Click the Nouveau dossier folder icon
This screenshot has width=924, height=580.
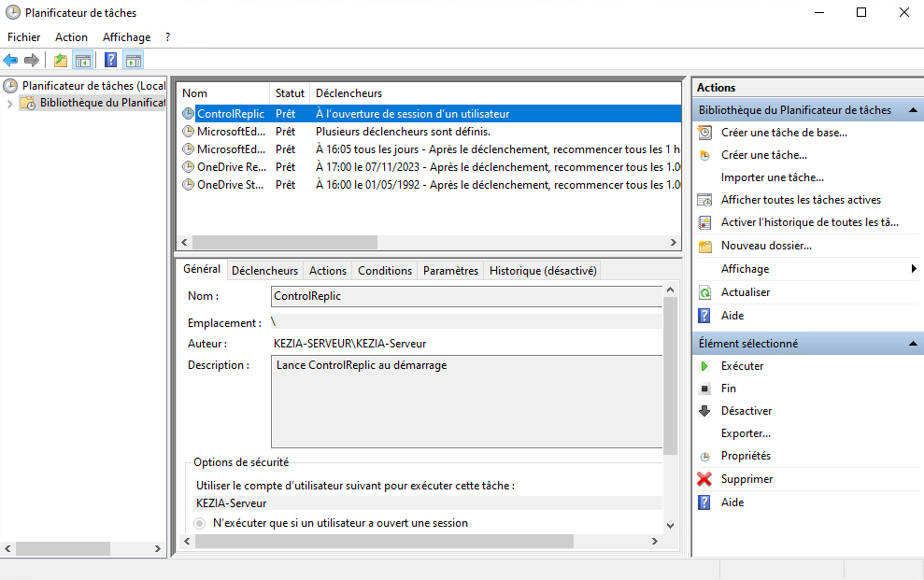tap(704, 246)
